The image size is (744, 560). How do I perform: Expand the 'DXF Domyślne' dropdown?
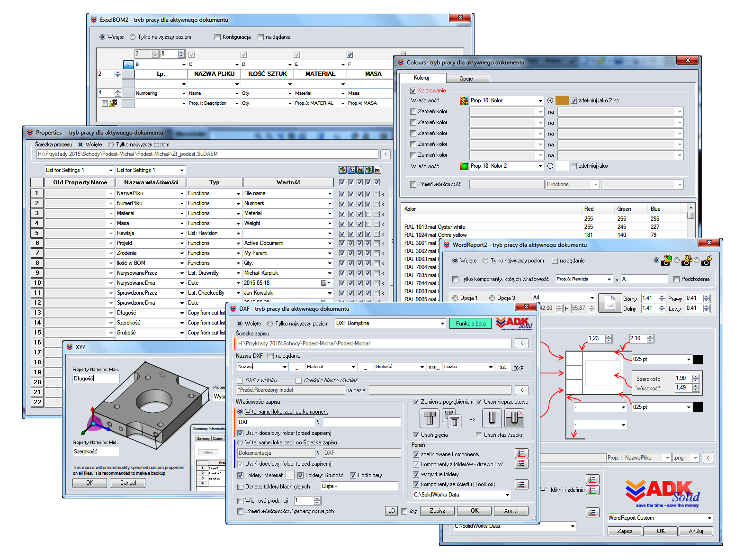[442, 324]
